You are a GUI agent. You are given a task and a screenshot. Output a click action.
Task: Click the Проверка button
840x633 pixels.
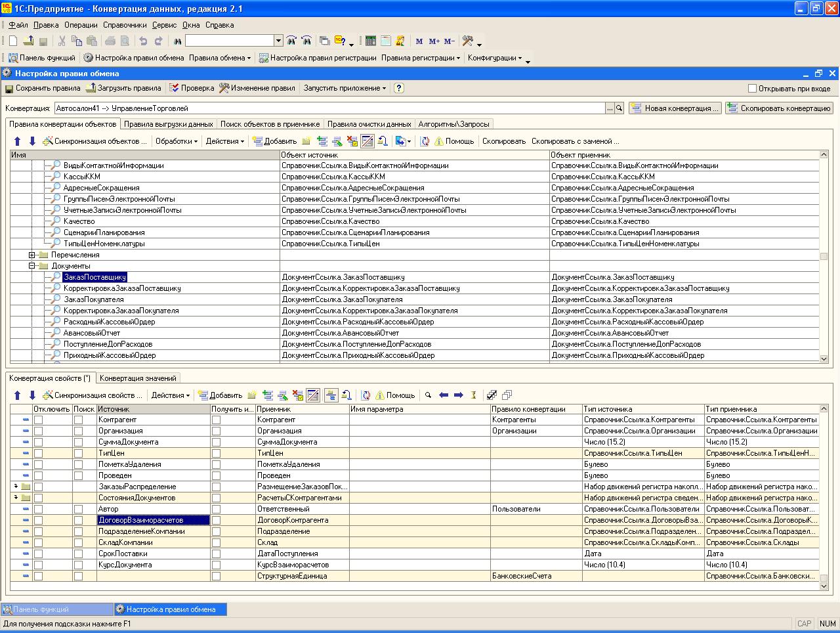pyautogui.click(x=192, y=88)
